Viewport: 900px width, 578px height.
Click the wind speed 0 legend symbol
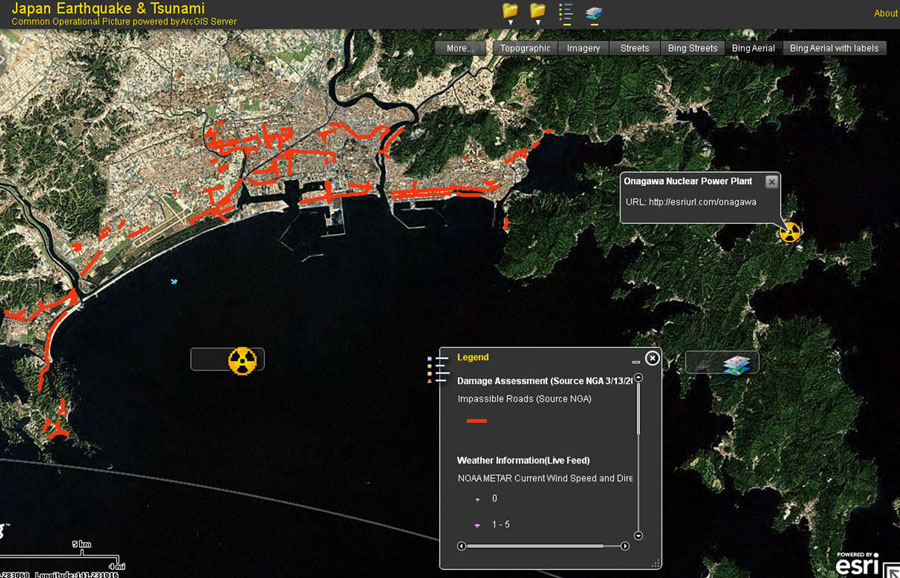[x=478, y=499]
